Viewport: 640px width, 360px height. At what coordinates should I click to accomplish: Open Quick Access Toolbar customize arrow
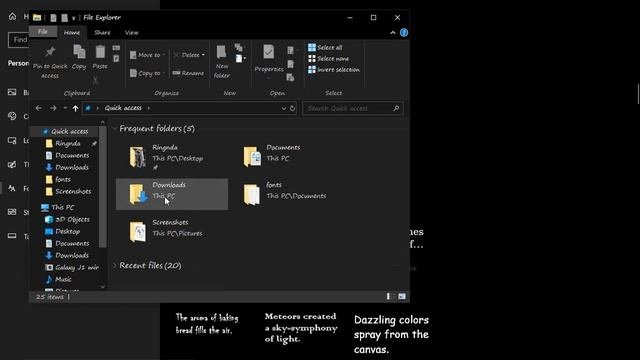point(73,18)
